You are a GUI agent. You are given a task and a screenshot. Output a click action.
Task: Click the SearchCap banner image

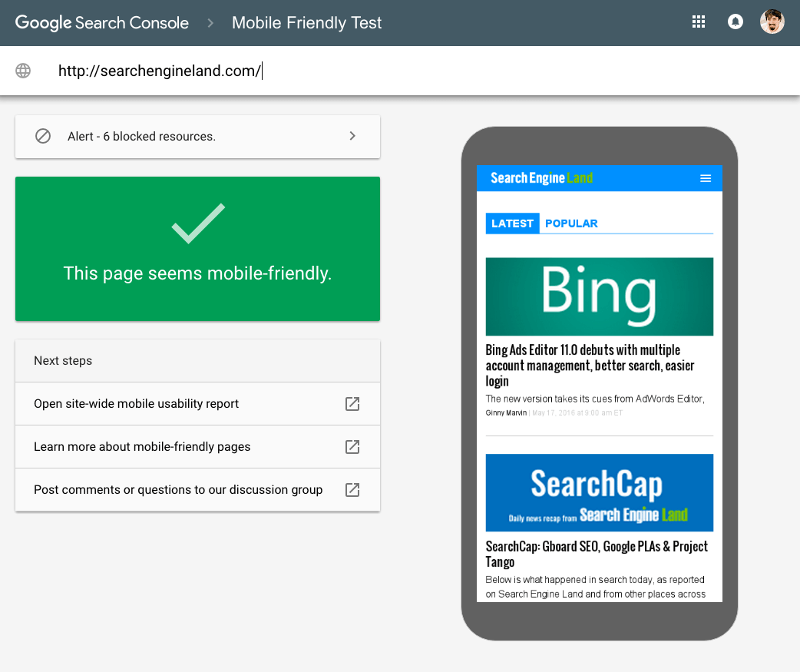tap(599, 492)
